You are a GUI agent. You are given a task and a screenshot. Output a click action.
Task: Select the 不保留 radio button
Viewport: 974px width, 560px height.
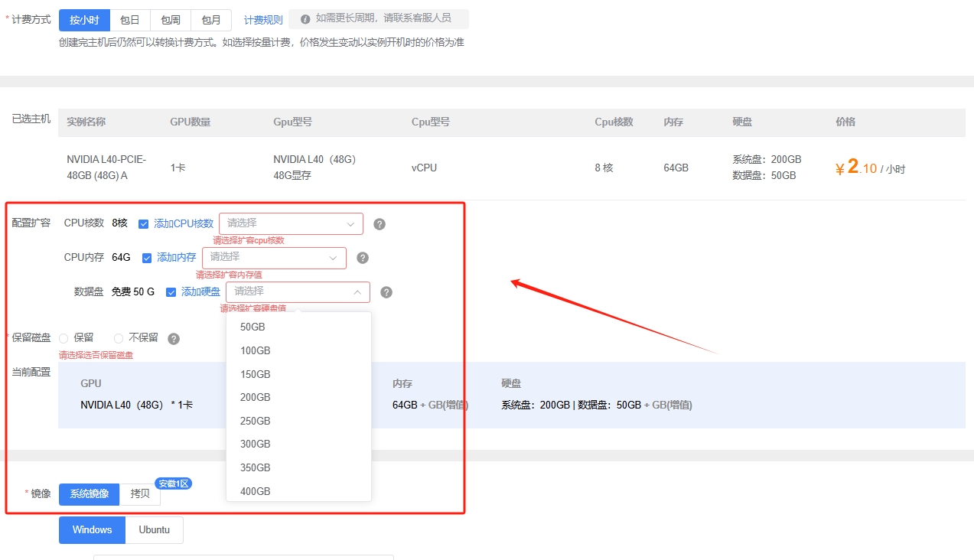[119, 338]
